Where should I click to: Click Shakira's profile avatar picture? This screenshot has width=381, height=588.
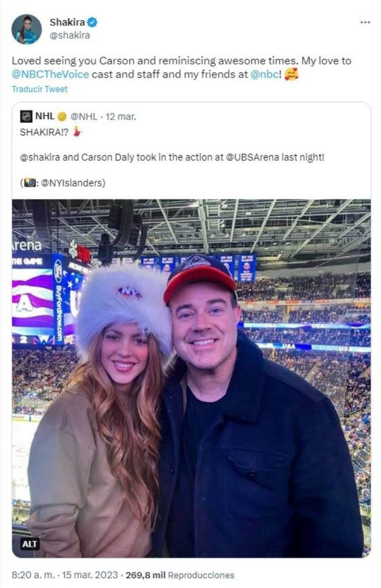(27, 29)
